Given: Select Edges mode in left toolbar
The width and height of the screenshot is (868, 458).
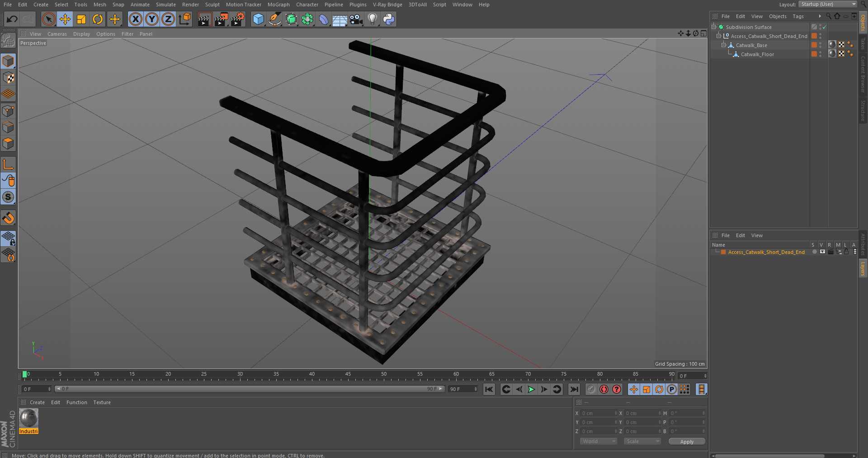Looking at the screenshot, I should click(8, 127).
